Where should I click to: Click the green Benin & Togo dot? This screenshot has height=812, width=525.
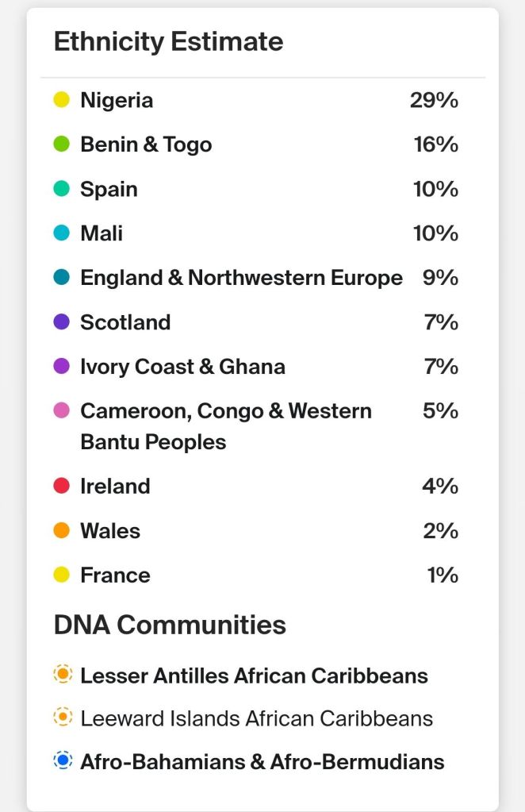(62, 145)
